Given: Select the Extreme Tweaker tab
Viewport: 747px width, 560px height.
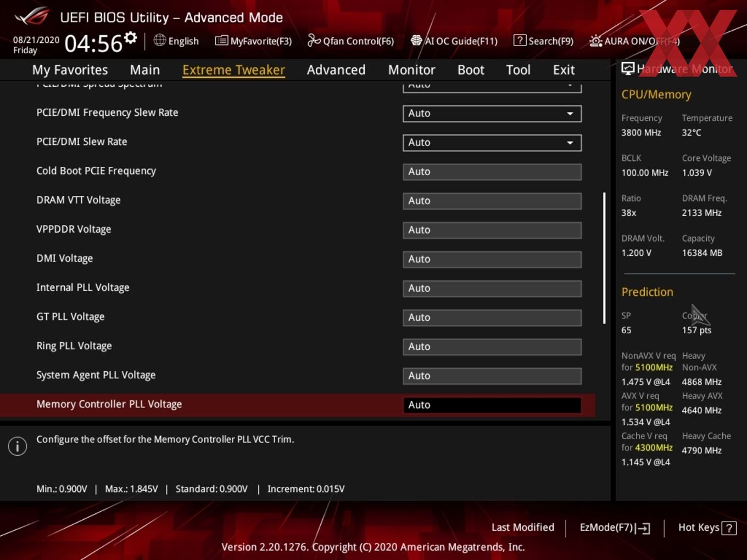Looking at the screenshot, I should [x=233, y=70].
